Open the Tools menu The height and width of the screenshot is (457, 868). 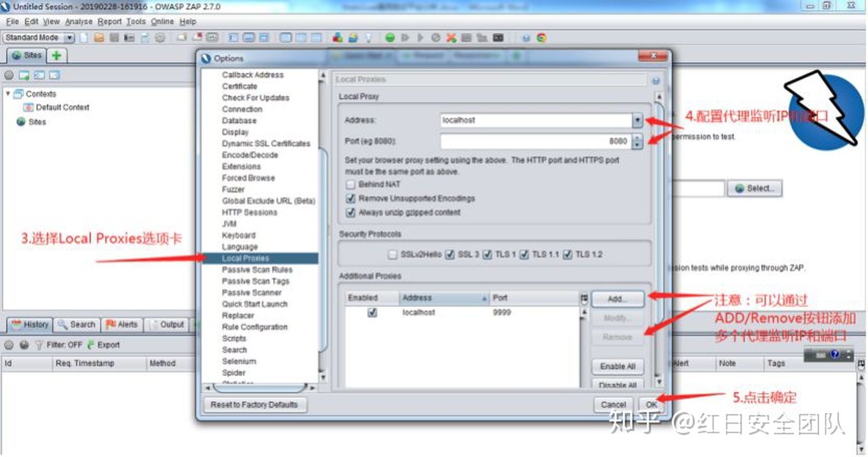point(136,21)
